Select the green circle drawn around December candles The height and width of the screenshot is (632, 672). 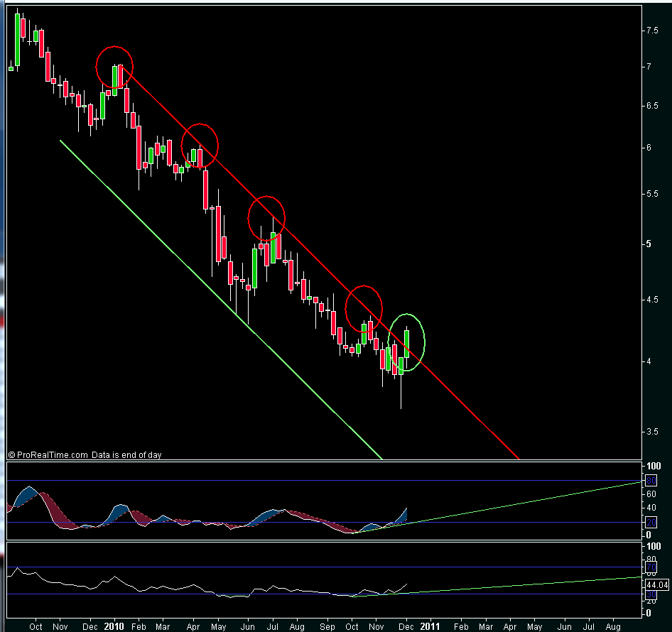[406, 342]
